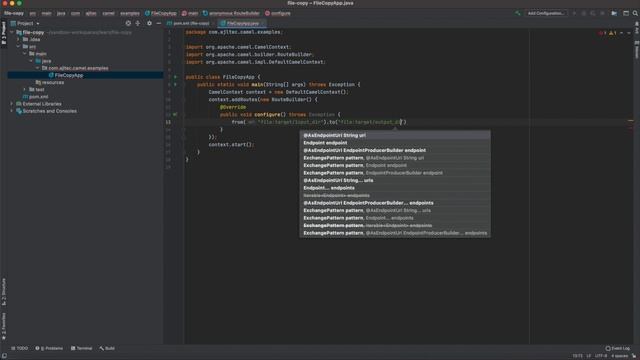Open the Problems tool window tab
This screenshot has height=360, width=640.
pos(49,348)
